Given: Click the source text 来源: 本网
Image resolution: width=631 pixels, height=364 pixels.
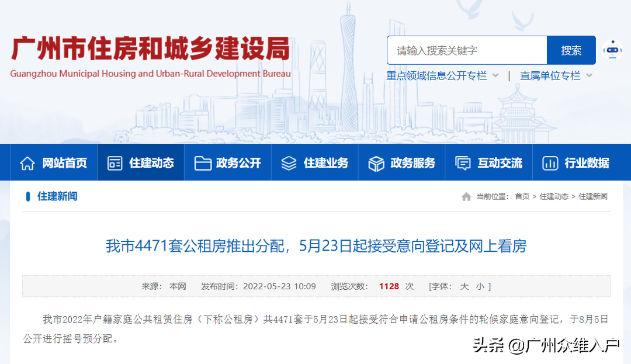Looking at the screenshot, I should click(x=164, y=286).
